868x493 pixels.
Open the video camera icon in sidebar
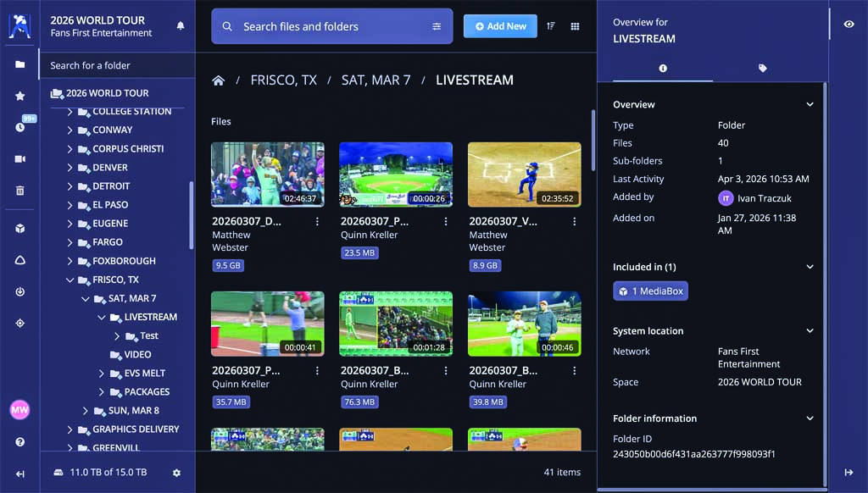(20, 158)
